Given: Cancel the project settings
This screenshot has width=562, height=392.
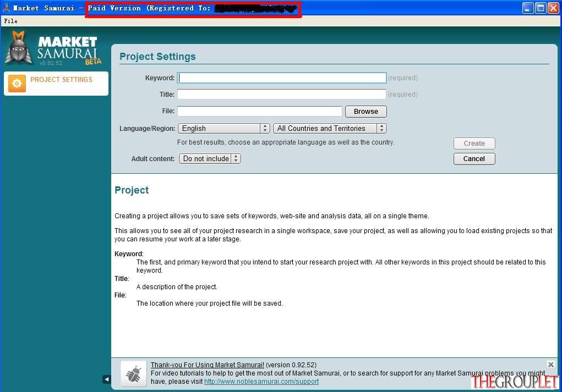Looking at the screenshot, I should (x=474, y=158).
